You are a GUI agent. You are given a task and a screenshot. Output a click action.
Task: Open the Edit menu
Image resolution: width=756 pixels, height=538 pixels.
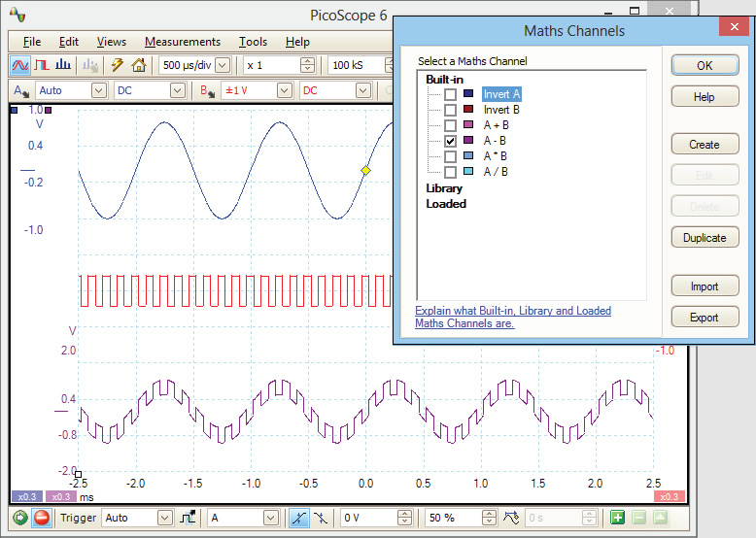[x=68, y=42]
